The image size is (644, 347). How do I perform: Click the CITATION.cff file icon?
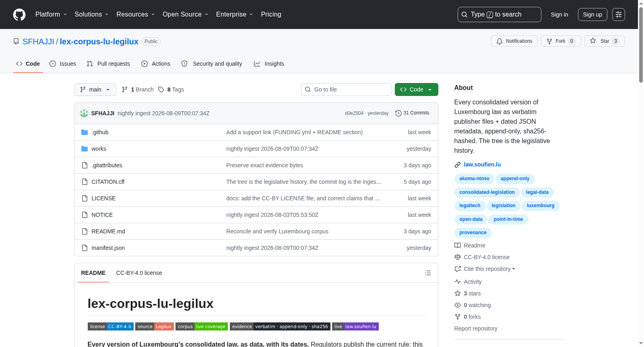pyautogui.click(x=85, y=182)
